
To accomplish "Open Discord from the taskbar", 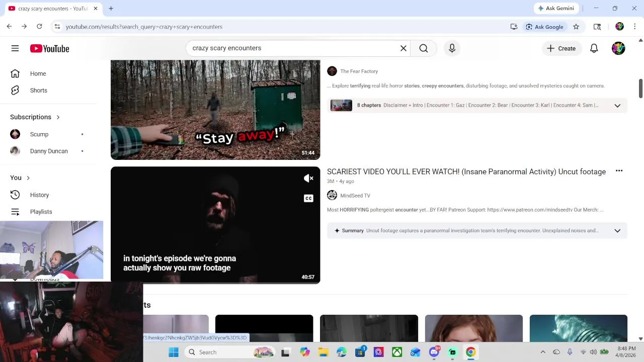I will point(434,352).
